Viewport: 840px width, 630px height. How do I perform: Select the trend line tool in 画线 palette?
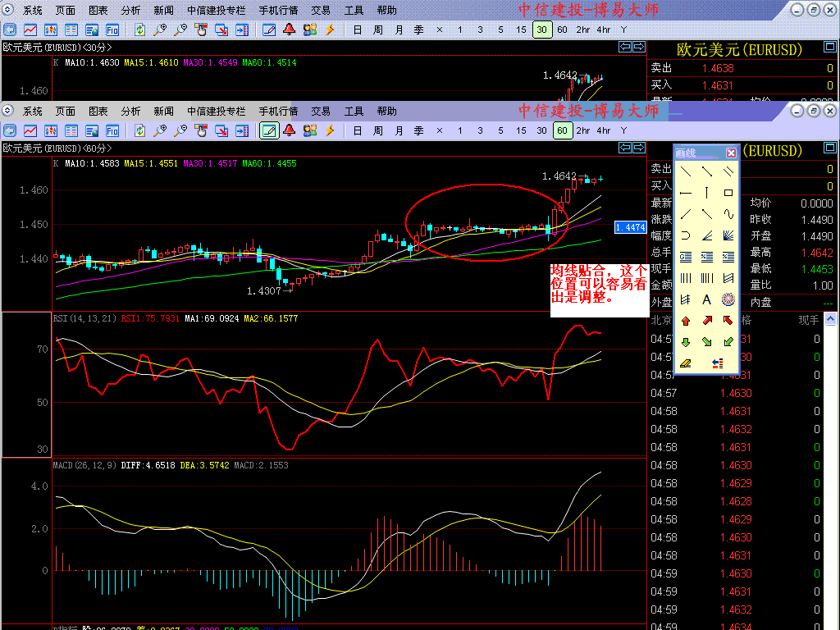click(686, 171)
